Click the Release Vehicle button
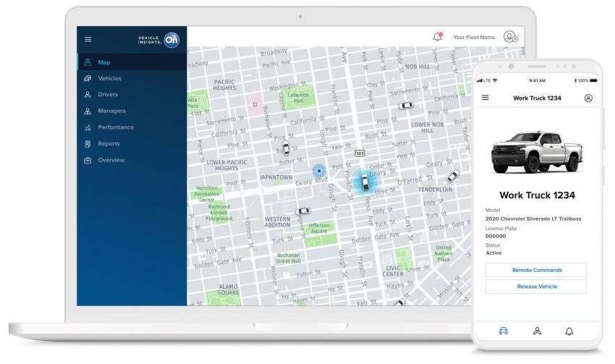Viewport: 615px width, 364px height. point(536,287)
